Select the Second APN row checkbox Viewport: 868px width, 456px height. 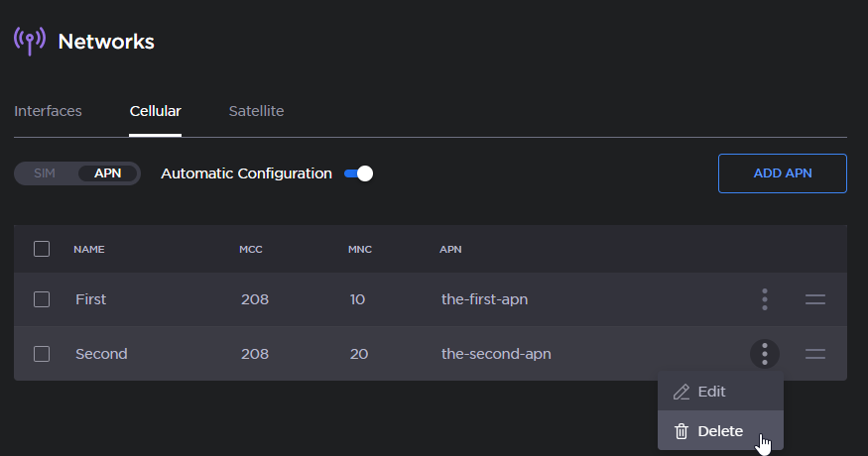[x=42, y=354]
